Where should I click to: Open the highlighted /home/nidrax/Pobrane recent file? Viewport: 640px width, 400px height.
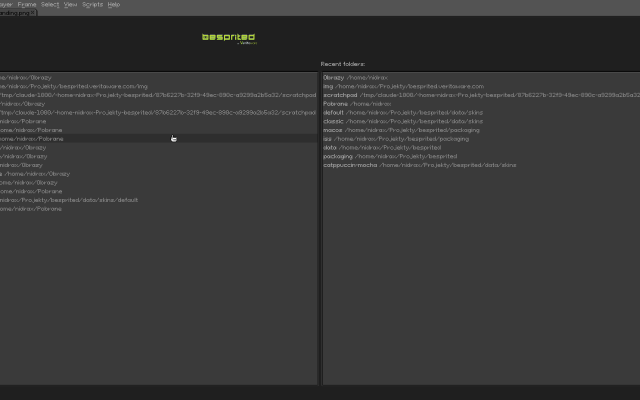click(159, 139)
